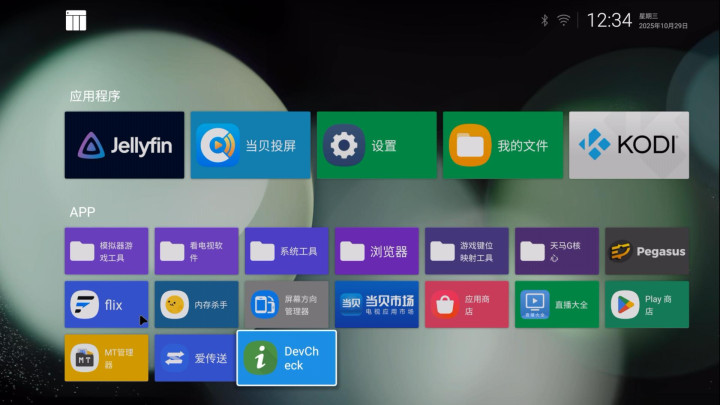The height and width of the screenshot is (405, 720).
Task: Launch 当贝投屏 screen casting app
Action: (250, 145)
